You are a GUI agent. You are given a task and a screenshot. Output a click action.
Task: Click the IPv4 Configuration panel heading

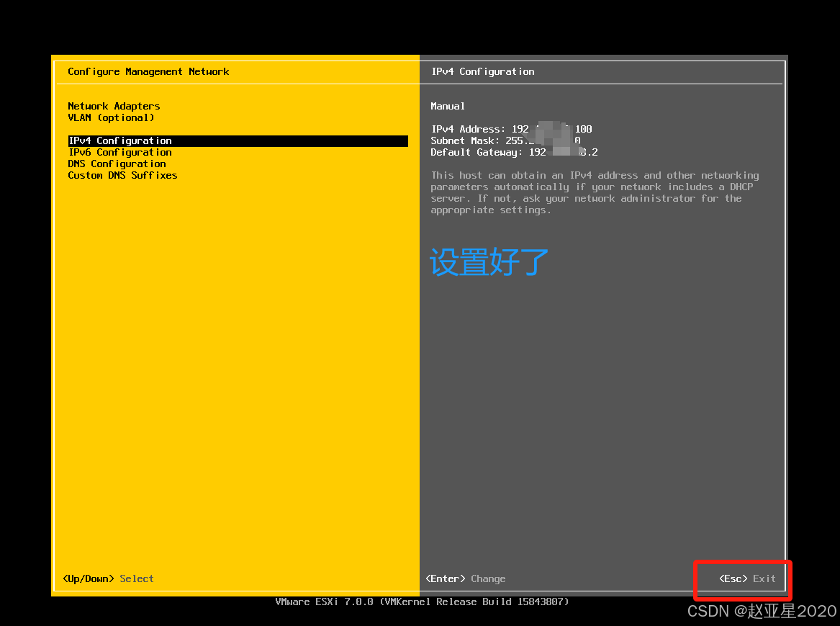point(483,72)
